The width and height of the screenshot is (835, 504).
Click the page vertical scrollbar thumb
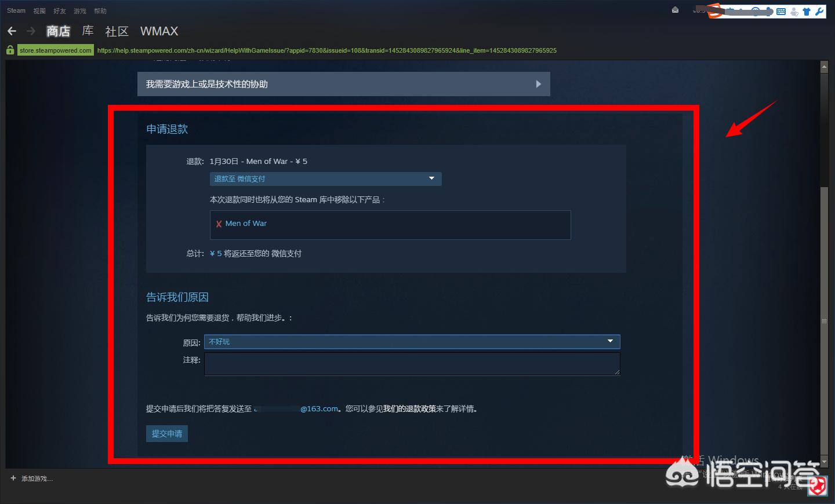[x=824, y=322]
